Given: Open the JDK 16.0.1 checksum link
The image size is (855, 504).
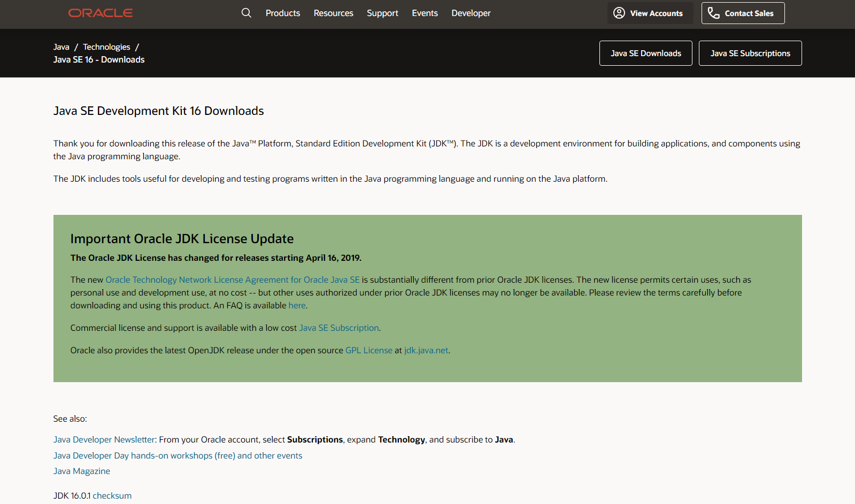Looking at the screenshot, I should [112, 496].
